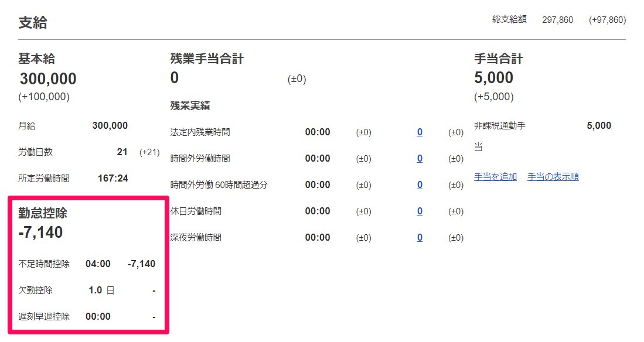
Task: Select the 不足時間控除 time 04:00
Action: (98, 264)
